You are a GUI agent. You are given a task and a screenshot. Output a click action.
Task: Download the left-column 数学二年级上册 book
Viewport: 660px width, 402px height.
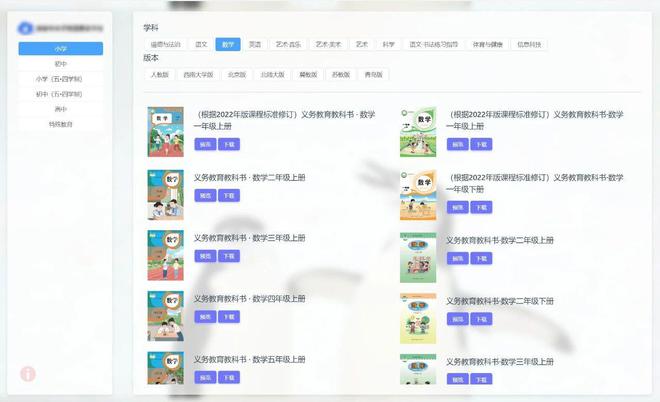click(229, 195)
